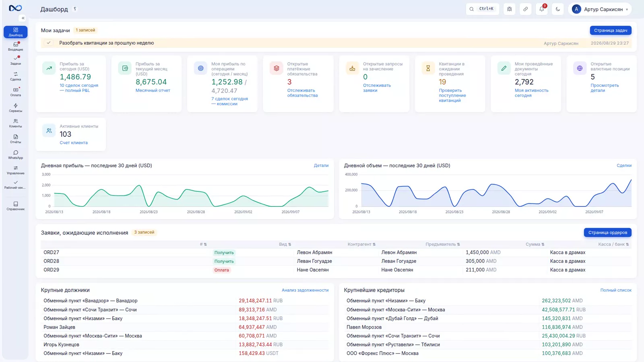Click Отслеживать обязательства link
The image size is (644, 362).
302,93
